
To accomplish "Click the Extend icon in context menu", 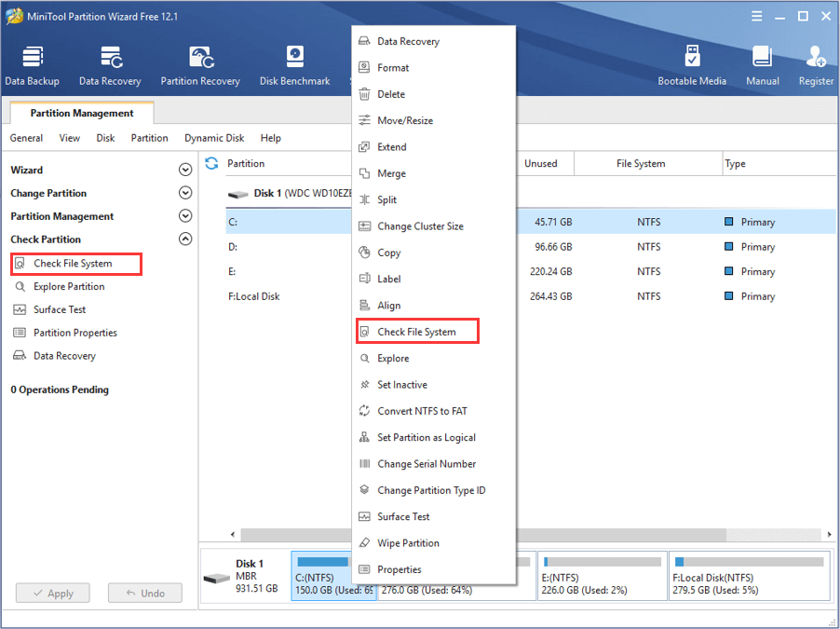I will (x=364, y=146).
